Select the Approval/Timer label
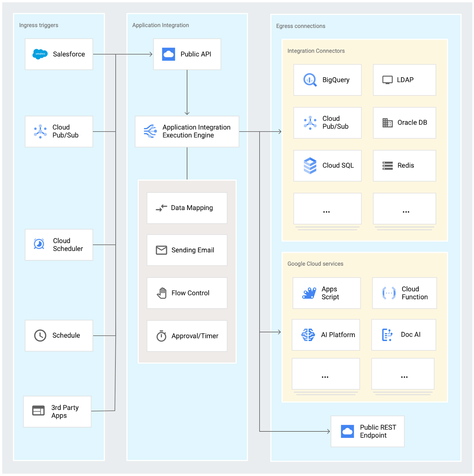This screenshot has width=474, height=476. click(x=195, y=336)
